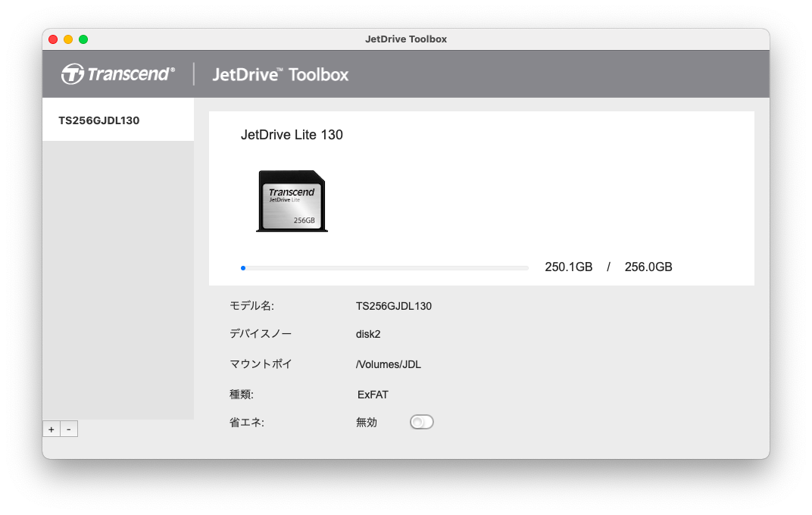The height and width of the screenshot is (515, 812).
Task: Maximize the window with the green button
Action: click(83, 39)
